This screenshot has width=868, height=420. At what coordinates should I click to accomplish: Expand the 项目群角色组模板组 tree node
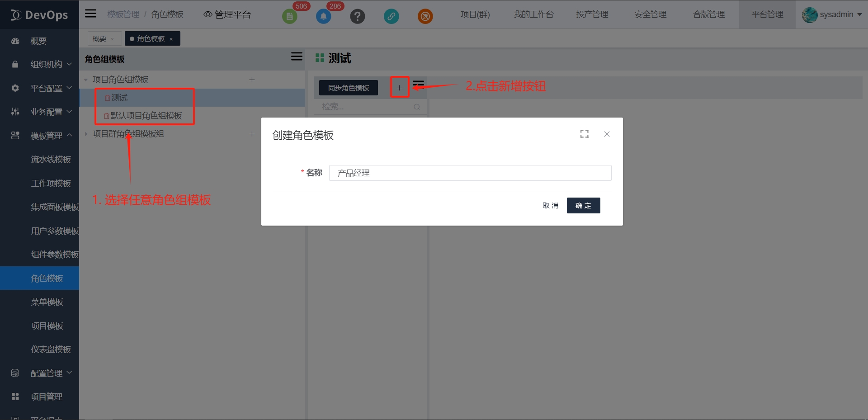pyautogui.click(x=86, y=134)
